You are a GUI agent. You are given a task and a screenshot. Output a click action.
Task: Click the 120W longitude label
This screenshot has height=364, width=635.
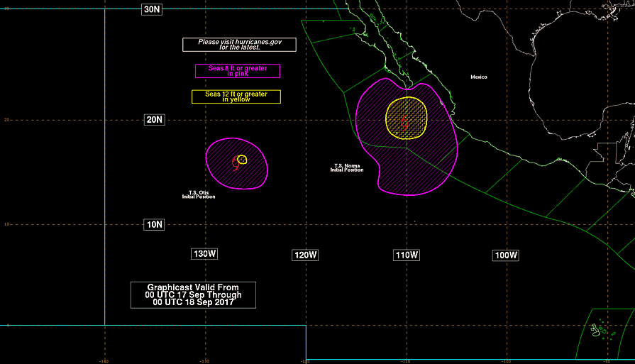(x=305, y=255)
